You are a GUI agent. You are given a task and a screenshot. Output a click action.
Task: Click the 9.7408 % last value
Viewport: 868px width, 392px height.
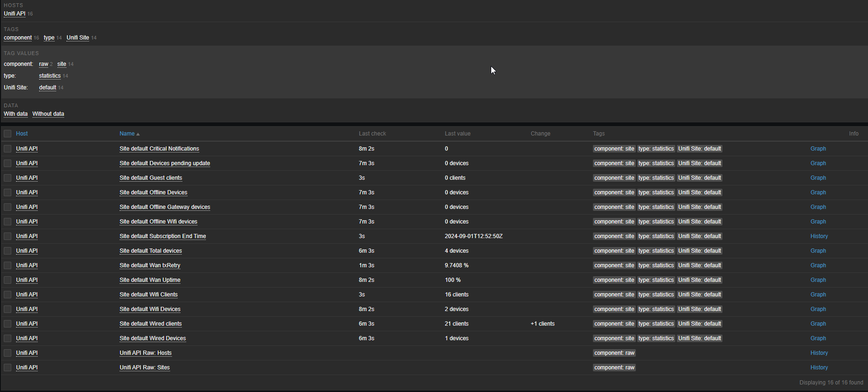[456, 265]
